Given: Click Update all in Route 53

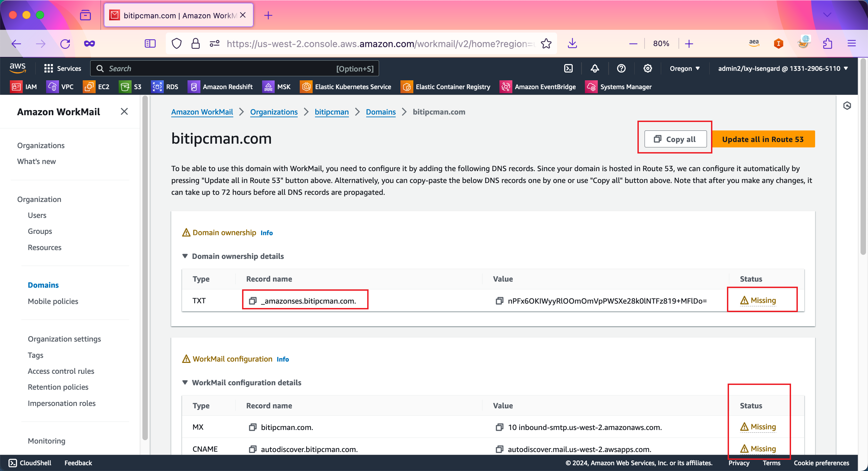Looking at the screenshot, I should click(763, 139).
